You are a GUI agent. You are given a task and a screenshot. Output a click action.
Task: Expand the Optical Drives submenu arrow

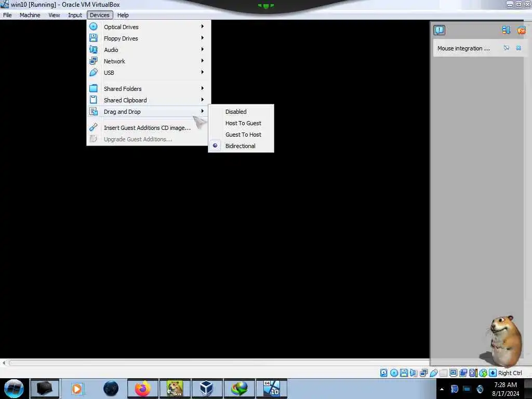202,26
